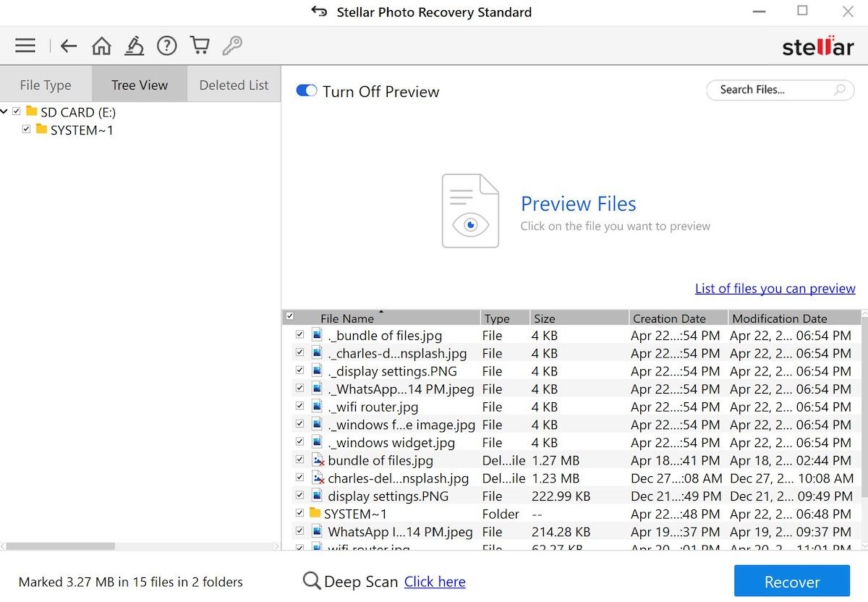
Task: Click the Stellar logo
Action: click(x=817, y=46)
